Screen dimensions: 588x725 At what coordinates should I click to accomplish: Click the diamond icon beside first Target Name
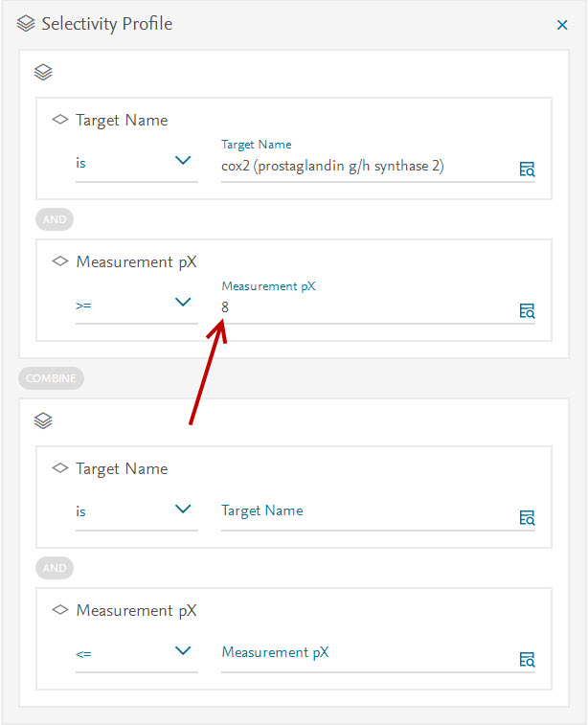coord(60,121)
